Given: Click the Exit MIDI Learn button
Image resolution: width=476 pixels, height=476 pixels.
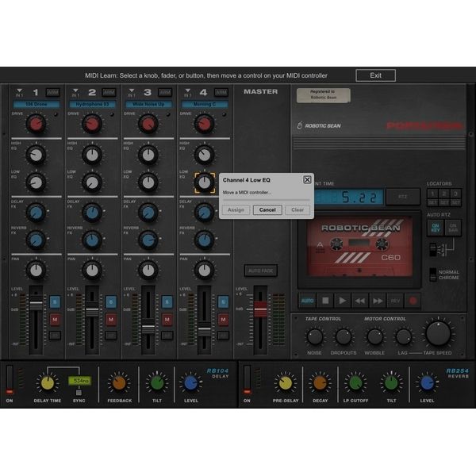Looking at the screenshot, I should click(375, 75).
